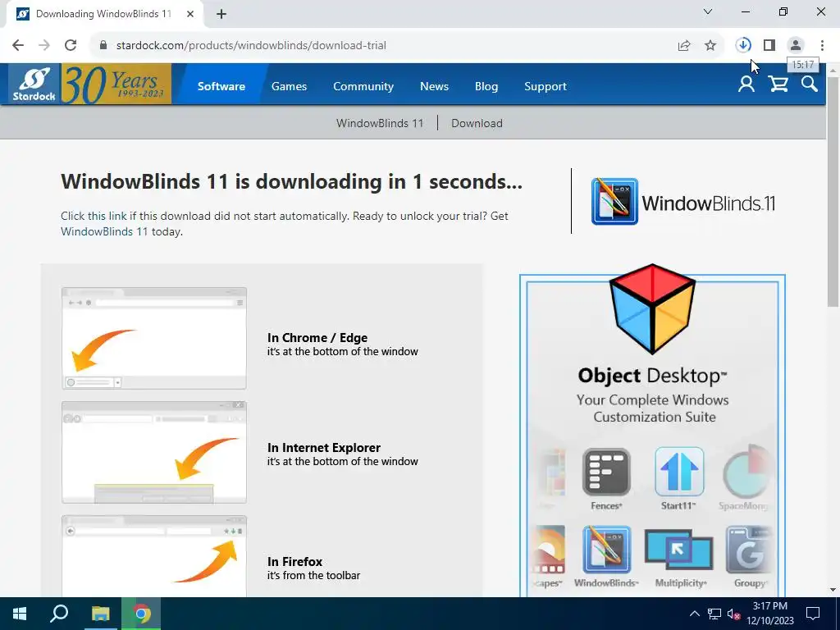Click the Download sub-navigation link

tap(477, 123)
